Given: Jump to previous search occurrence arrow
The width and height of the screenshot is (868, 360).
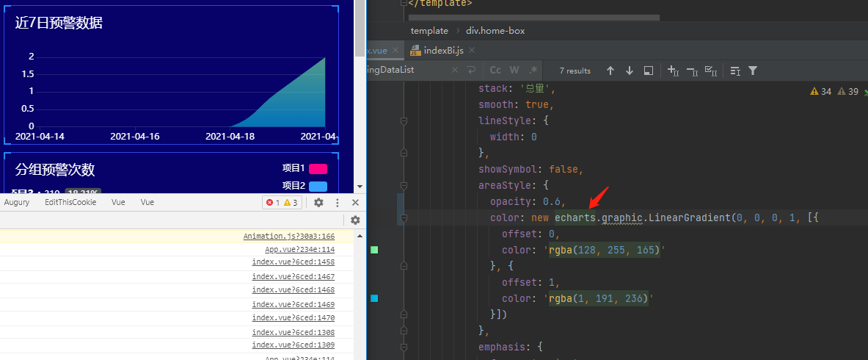Looking at the screenshot, I should point(610,71).
